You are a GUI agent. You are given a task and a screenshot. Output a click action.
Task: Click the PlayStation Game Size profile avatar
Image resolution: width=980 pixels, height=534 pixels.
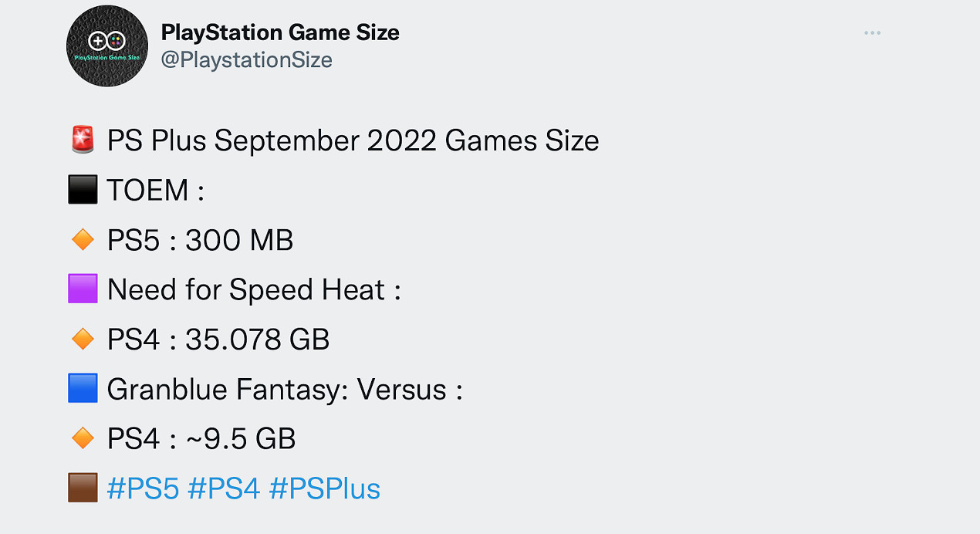[x=107, y=46]
